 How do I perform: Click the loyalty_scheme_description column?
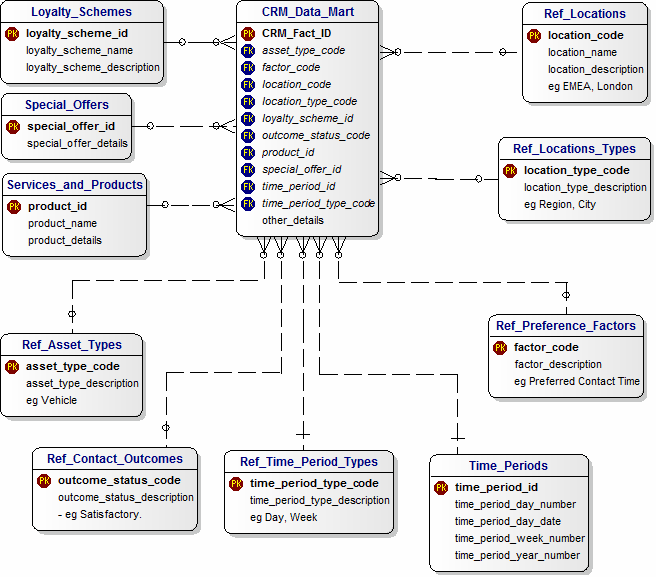coord(93,68)
